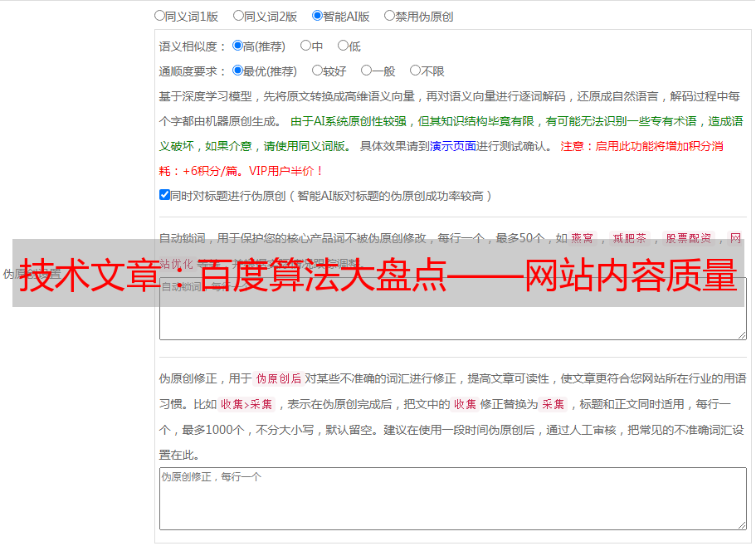The width and height of the screenshot is (756, 546).
Task: Set 语义相似度 to 低
Action: (344, 46)
